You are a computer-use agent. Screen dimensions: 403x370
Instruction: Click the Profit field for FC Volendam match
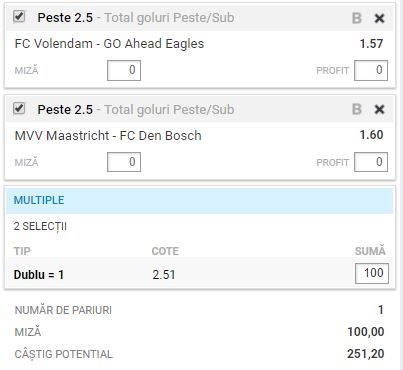371,70
